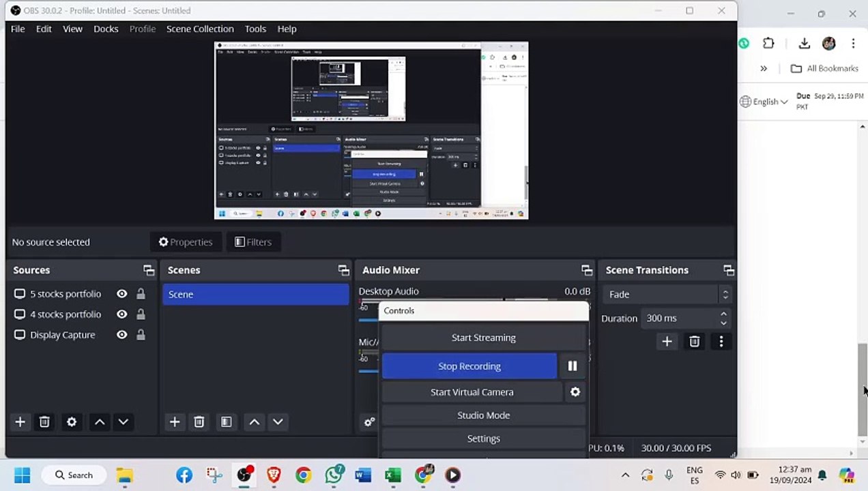The height and width of the screenshot is (491, 868).
Task: Move source down with the down arrow
Action: 124,422
